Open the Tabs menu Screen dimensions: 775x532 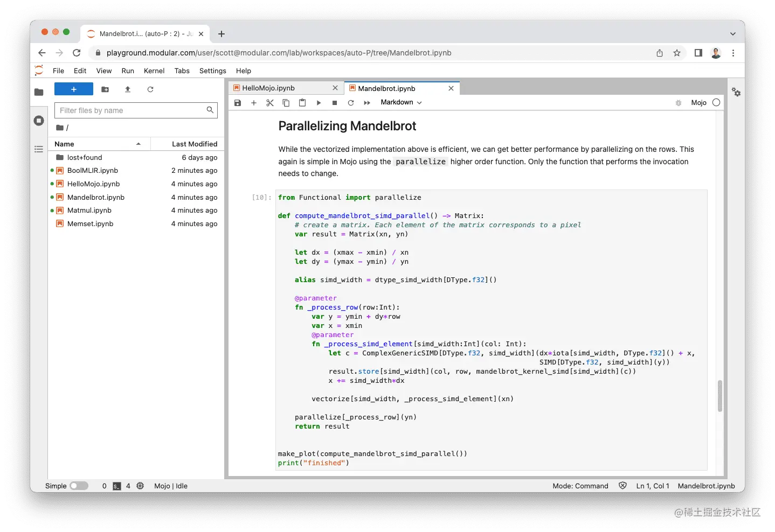click(x=182, y=71)
